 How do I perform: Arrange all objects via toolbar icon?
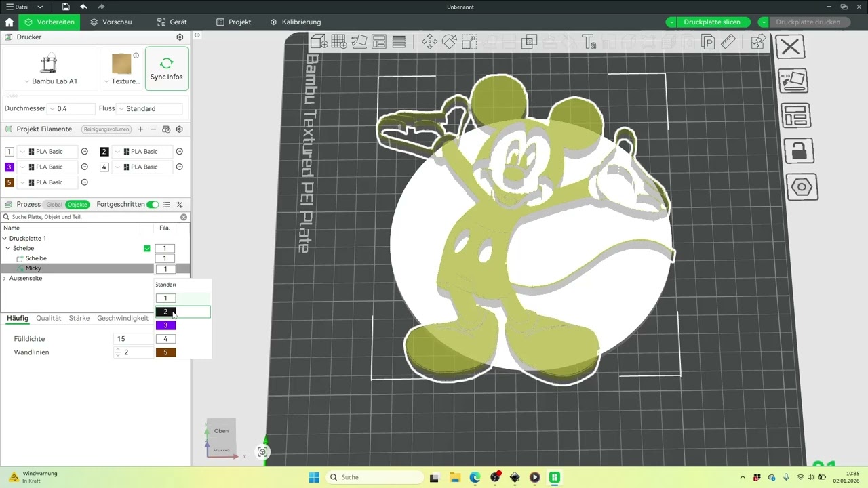[379, 42]
